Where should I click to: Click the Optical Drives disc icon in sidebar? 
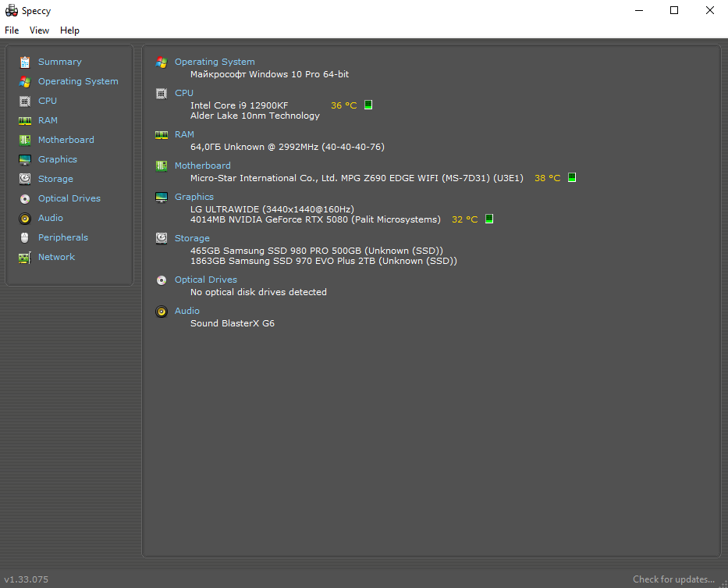click(25, 199)
